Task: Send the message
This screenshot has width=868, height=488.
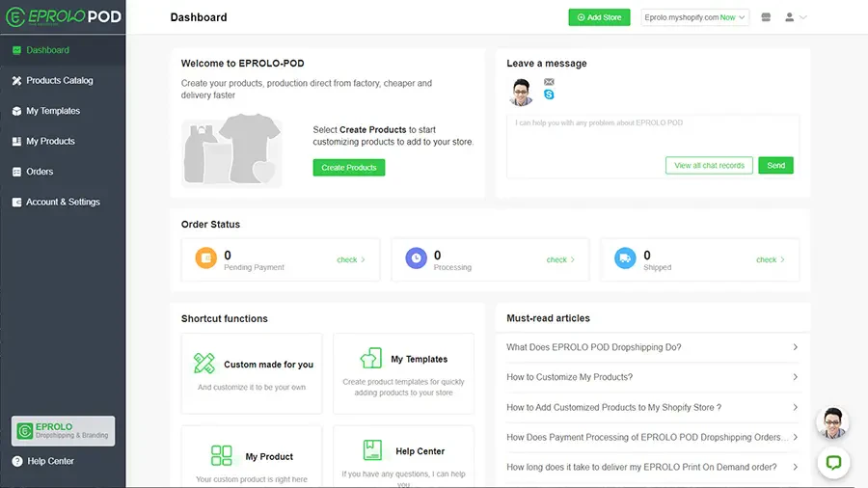Action: [x=775, y=166]
